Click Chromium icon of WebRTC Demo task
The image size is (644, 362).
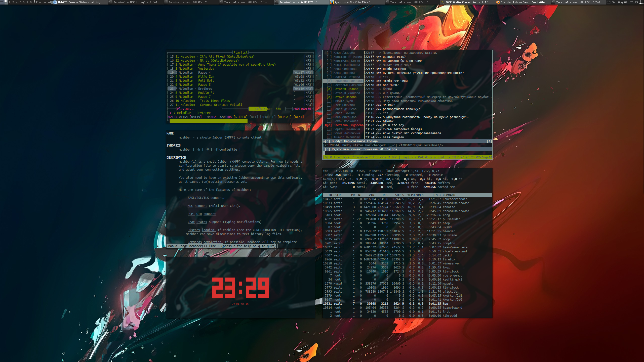point(55,2)
